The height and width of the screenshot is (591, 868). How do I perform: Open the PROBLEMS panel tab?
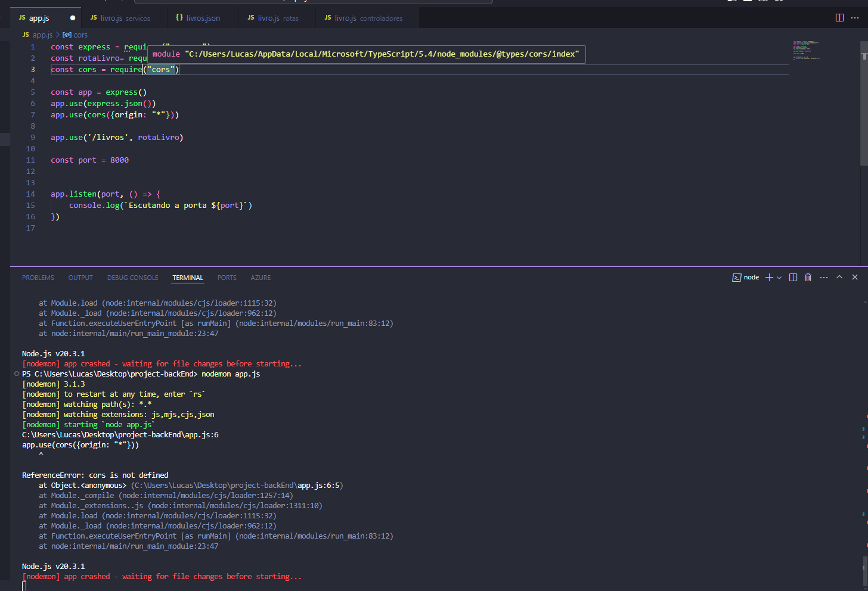(38, 278)
